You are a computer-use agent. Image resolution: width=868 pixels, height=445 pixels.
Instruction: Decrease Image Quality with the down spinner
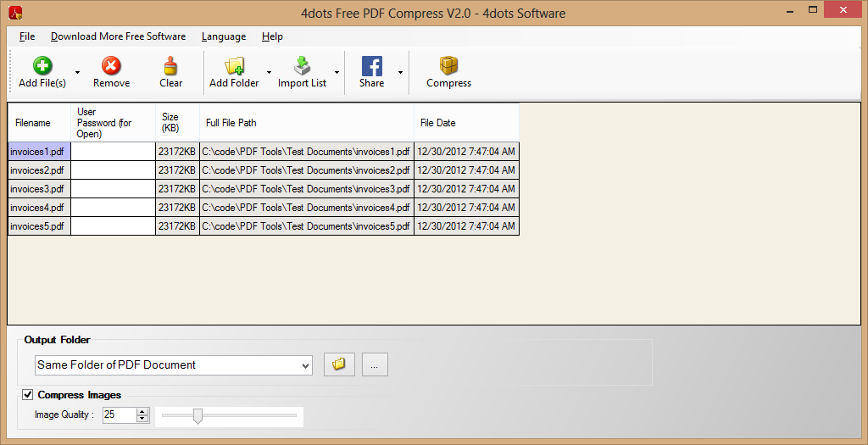[142, 419]
